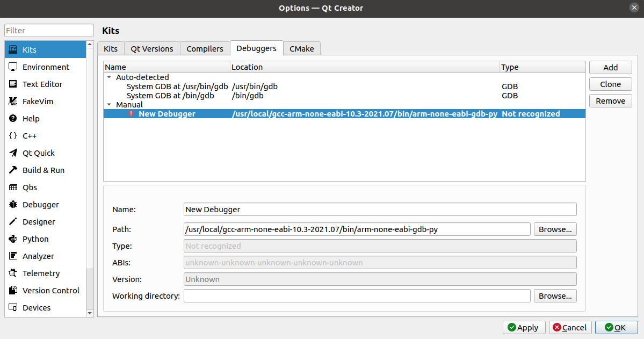This screenshot has width=644, height=339.
Task: Collapse the Auto-detected debuggers group
Action: click(109, 77)
